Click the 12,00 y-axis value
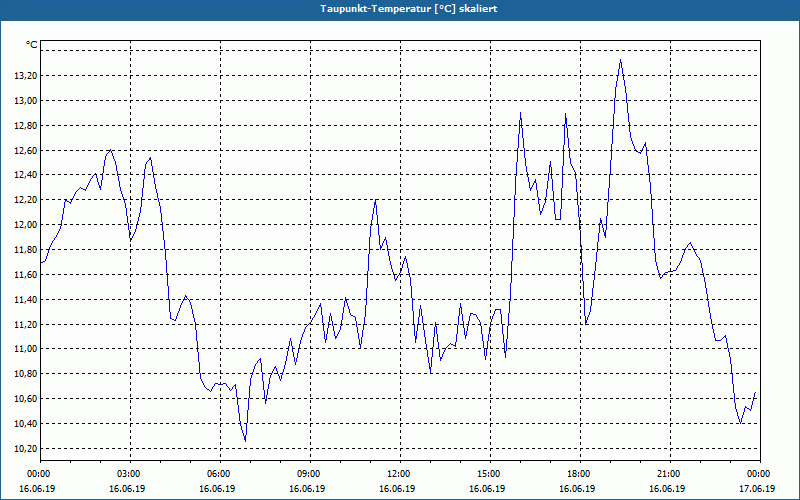The image size is (800, 500). pos(26,225)
